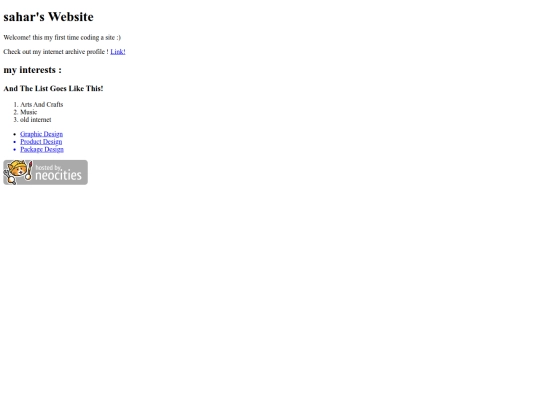Image resolution: width=540 pixels, height=405 pixels.
Task: Click the "my interests :" heading
Action: [32, 70]
